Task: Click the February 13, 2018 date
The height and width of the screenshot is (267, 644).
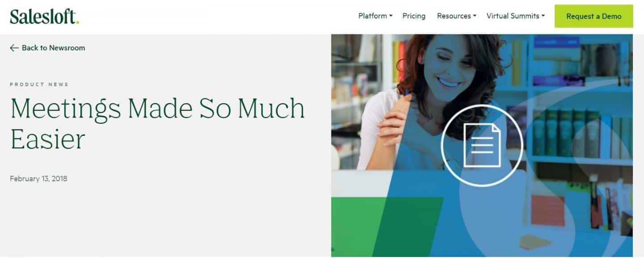Action: click(x=38, y=179)
